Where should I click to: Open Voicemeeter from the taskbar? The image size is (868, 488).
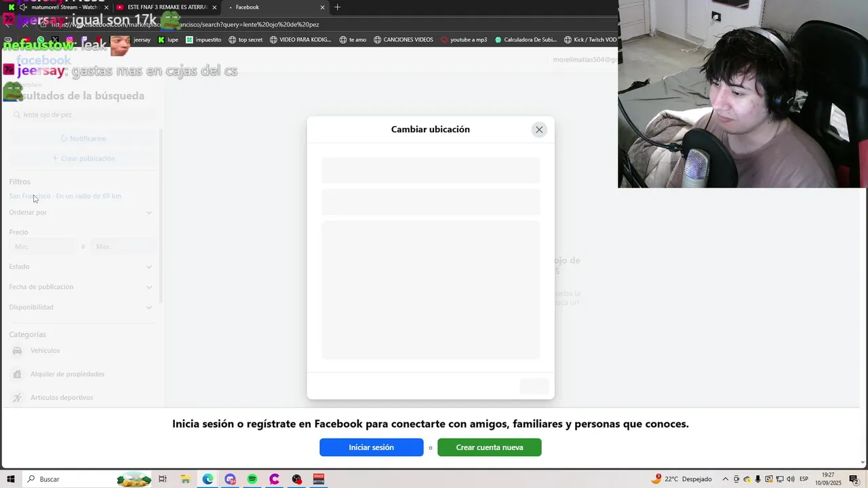(319, 479)
